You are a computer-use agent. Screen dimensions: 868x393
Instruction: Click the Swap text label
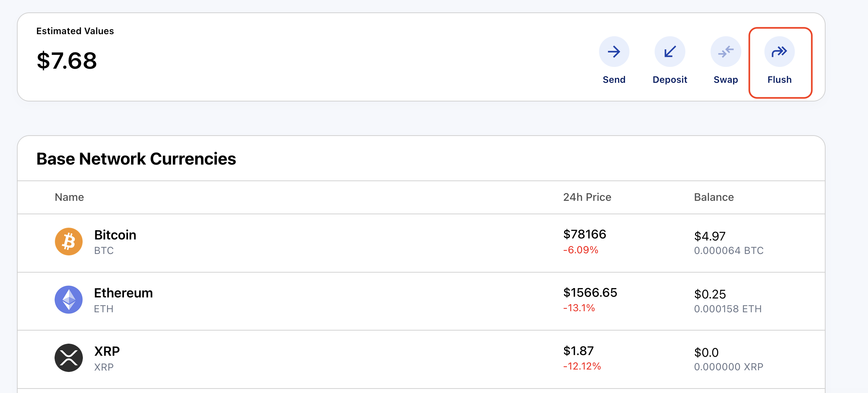726,80
